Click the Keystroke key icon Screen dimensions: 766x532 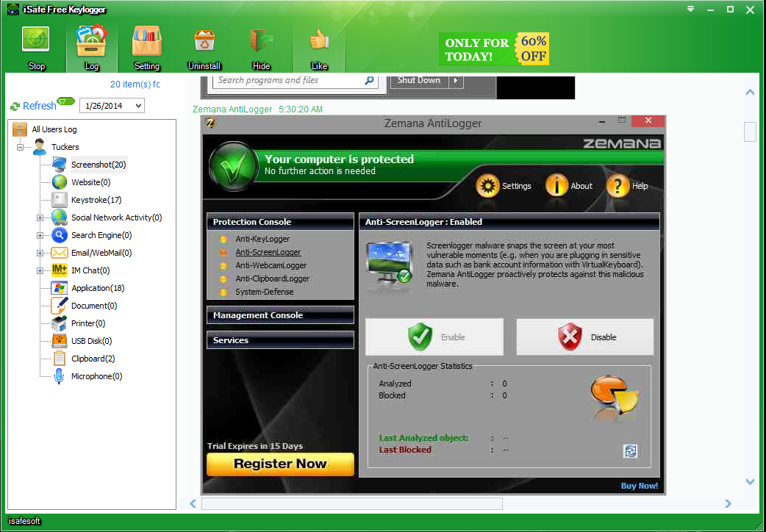(x=59, y=200)
